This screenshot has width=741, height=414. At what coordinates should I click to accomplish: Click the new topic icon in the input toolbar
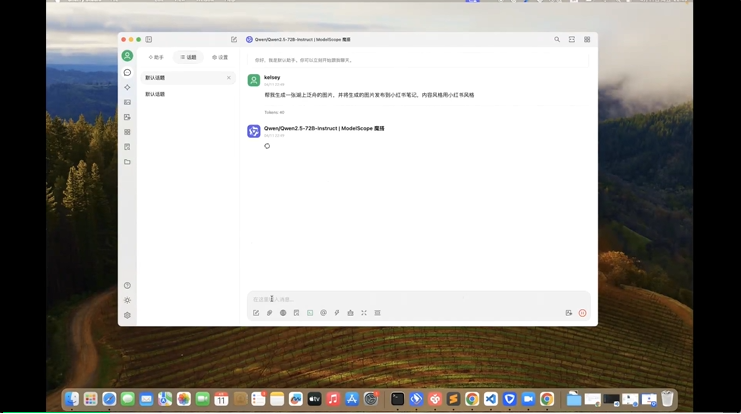[256, 313]
